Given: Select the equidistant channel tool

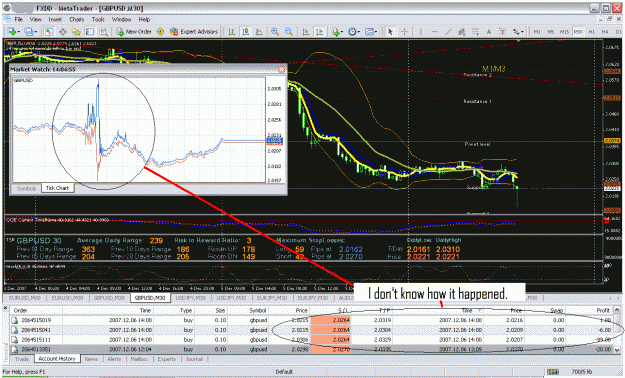Looking at the screenshot, I should tap(462, 32).
